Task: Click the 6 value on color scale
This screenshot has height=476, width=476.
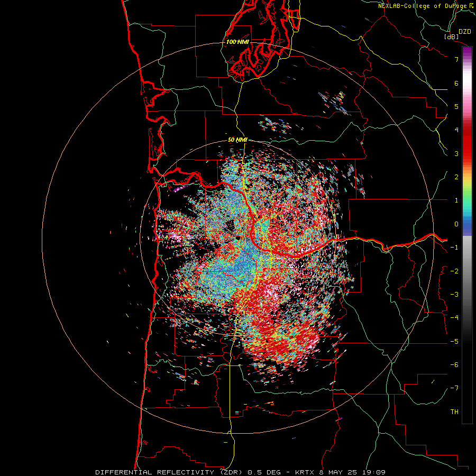Action: click(456, 83)
